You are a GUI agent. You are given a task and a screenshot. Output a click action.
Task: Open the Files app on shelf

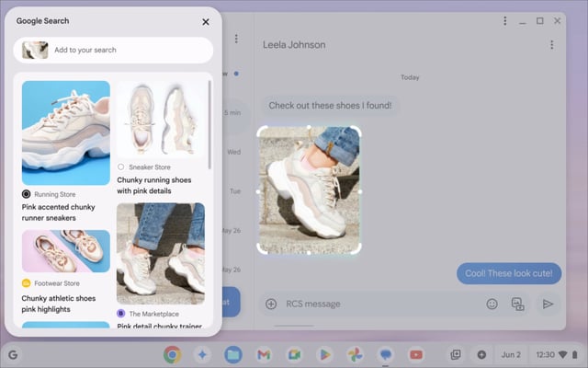(x=233, y=354)
